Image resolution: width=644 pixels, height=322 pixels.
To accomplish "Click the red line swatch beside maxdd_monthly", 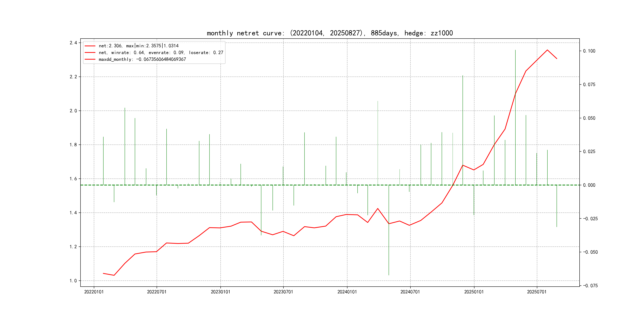I will click(x=90, y=59).
